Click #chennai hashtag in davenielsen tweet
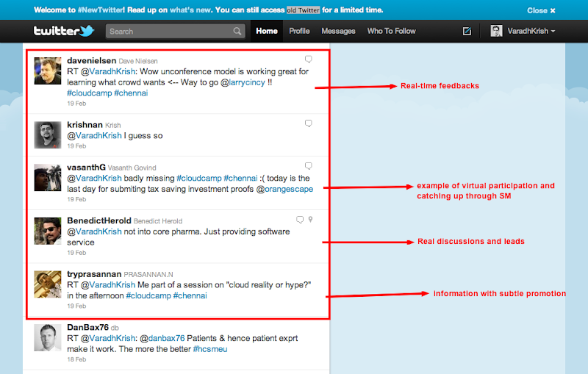 point(131,93)
